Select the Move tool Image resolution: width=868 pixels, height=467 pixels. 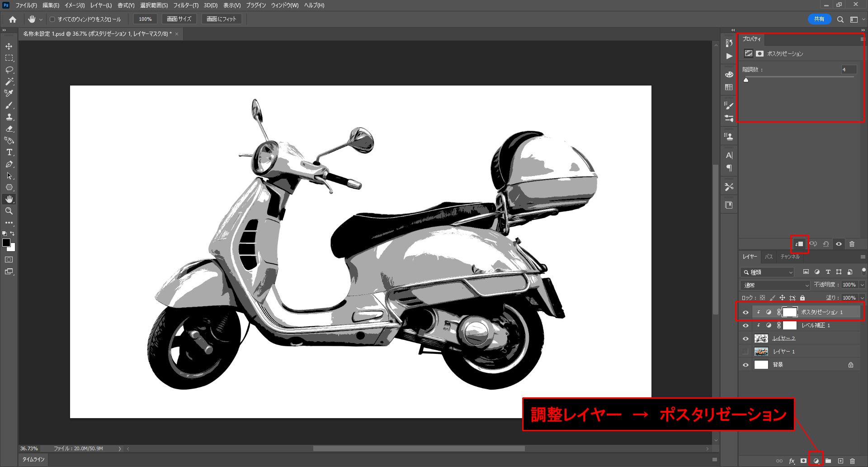[x=9, y=47]
